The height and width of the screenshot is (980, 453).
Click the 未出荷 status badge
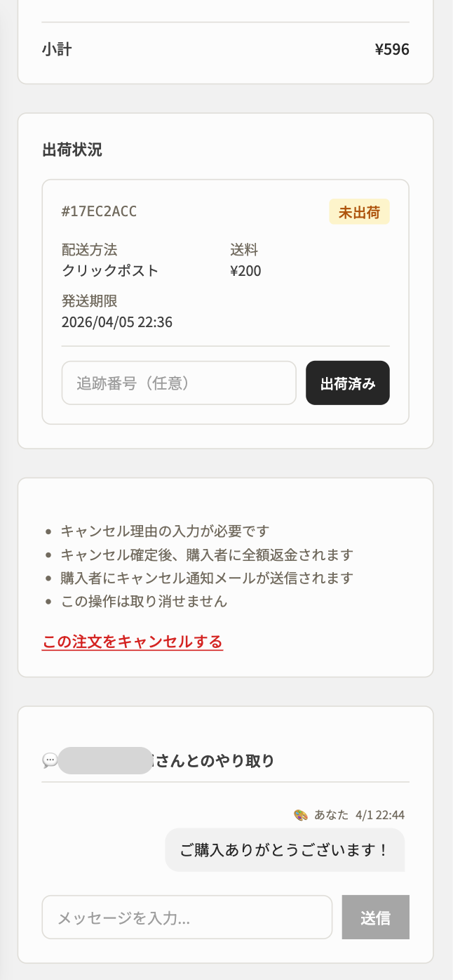tap(359, 211)
